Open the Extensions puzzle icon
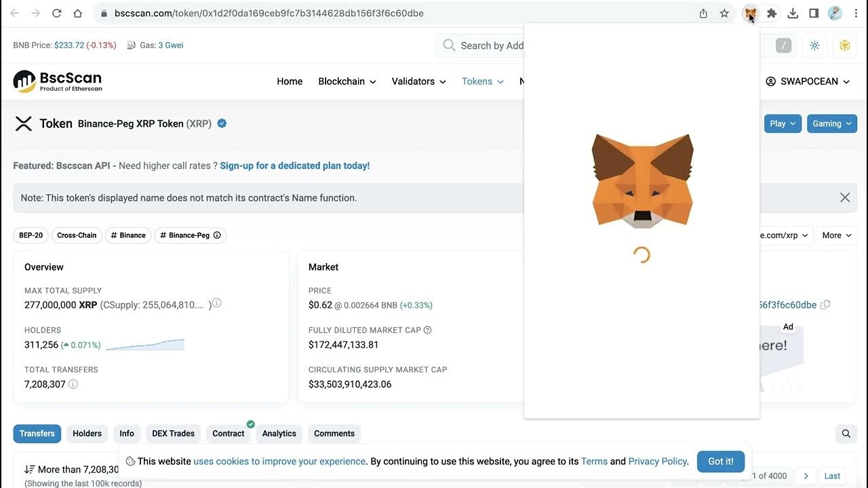868x488 pixels. tap(772, 13)
